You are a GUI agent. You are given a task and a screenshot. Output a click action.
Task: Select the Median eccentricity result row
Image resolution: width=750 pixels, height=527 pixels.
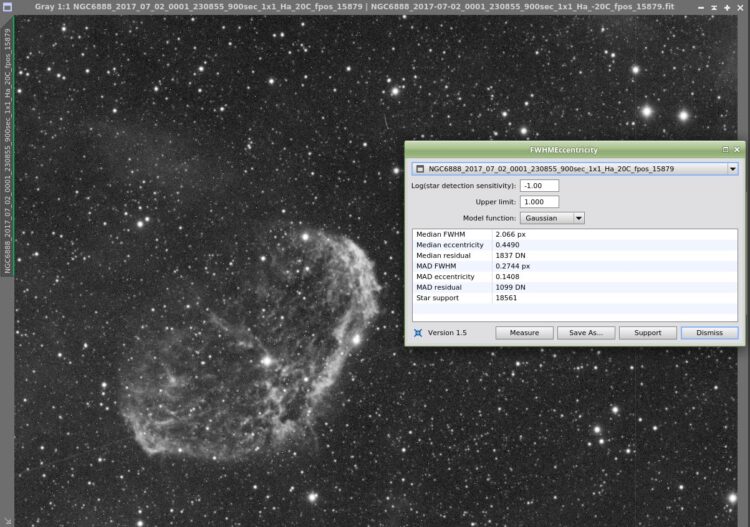(574, 245)
